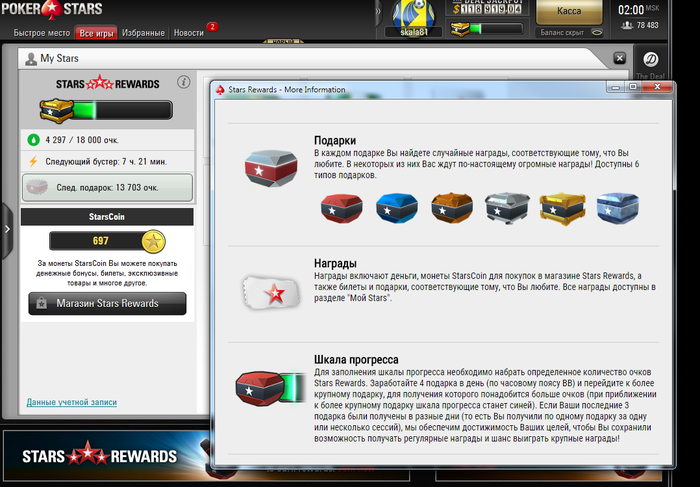Viewport: 700px width, 487px height.
Task: Click the Подарки heading
Action: point(335,141)
